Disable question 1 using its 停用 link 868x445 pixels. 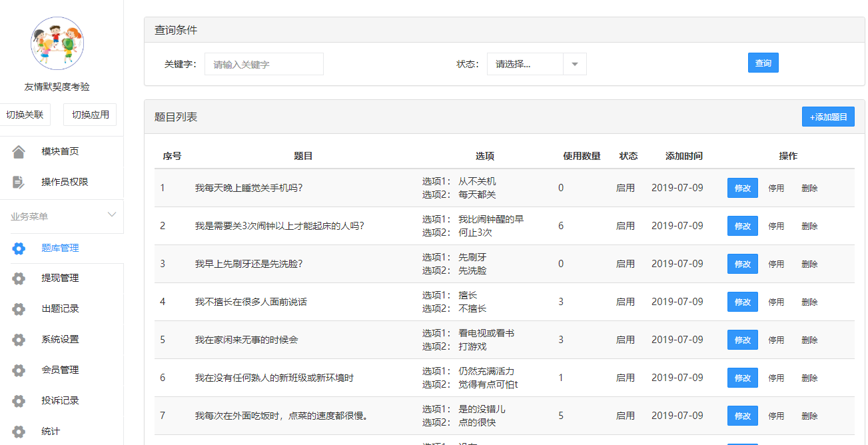point(776,189)
